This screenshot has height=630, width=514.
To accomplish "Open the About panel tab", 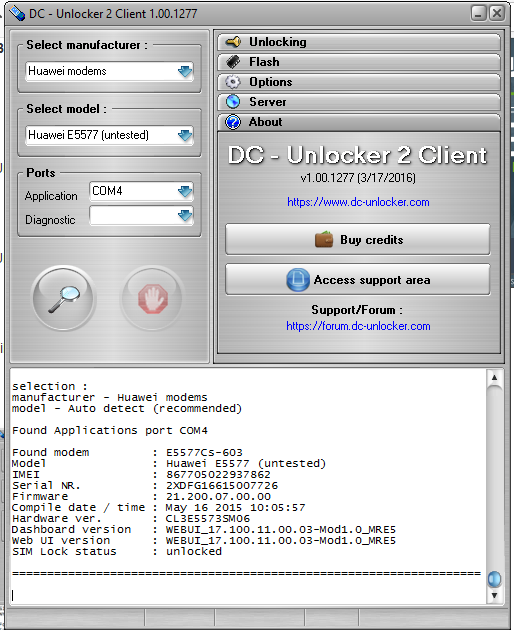I will (x=359, y=122).
